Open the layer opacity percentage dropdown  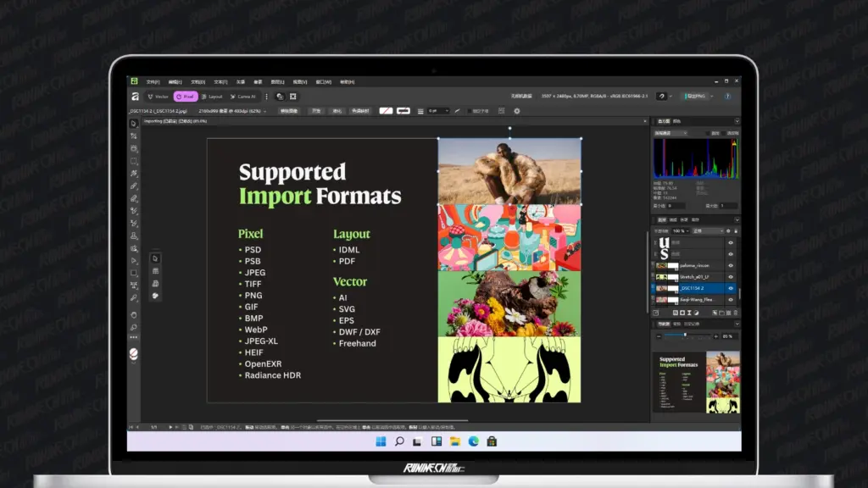pos(680,230)
